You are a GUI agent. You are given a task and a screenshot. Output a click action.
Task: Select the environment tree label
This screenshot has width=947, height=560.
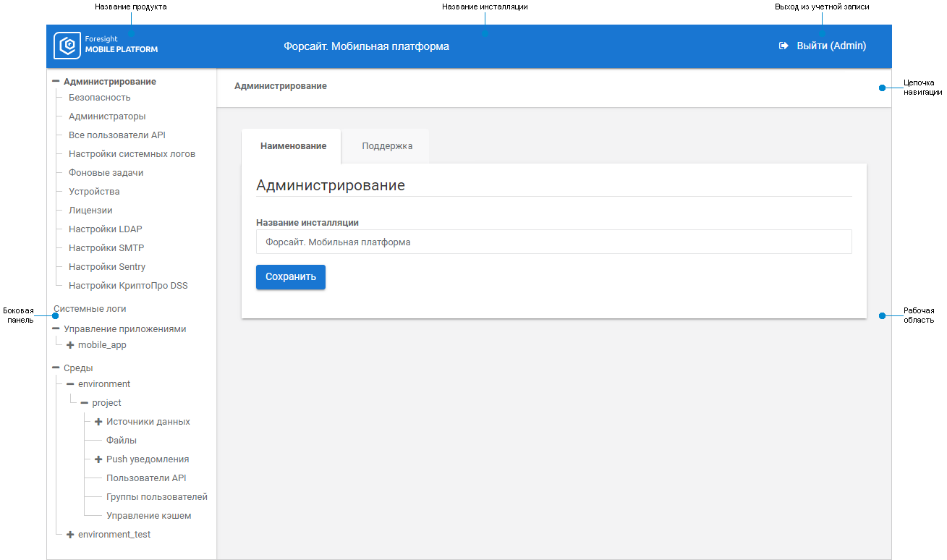(x=104, y=384)
